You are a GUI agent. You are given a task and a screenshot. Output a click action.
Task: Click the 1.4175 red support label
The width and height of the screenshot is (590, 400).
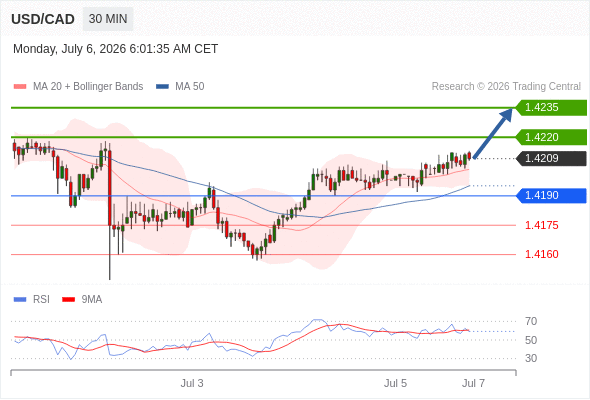(541, 225)
